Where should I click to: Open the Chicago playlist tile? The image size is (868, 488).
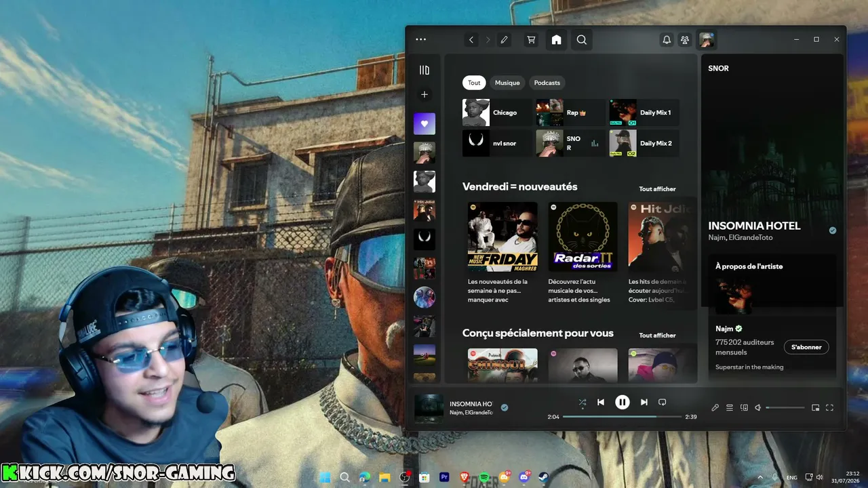coord(497,113)
